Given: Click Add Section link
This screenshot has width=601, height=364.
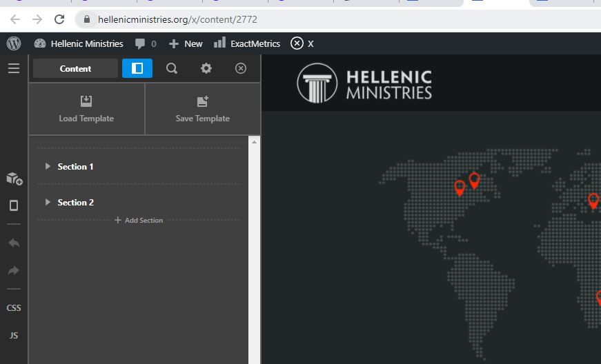Looking at the screenshot, I should point(139,220).
